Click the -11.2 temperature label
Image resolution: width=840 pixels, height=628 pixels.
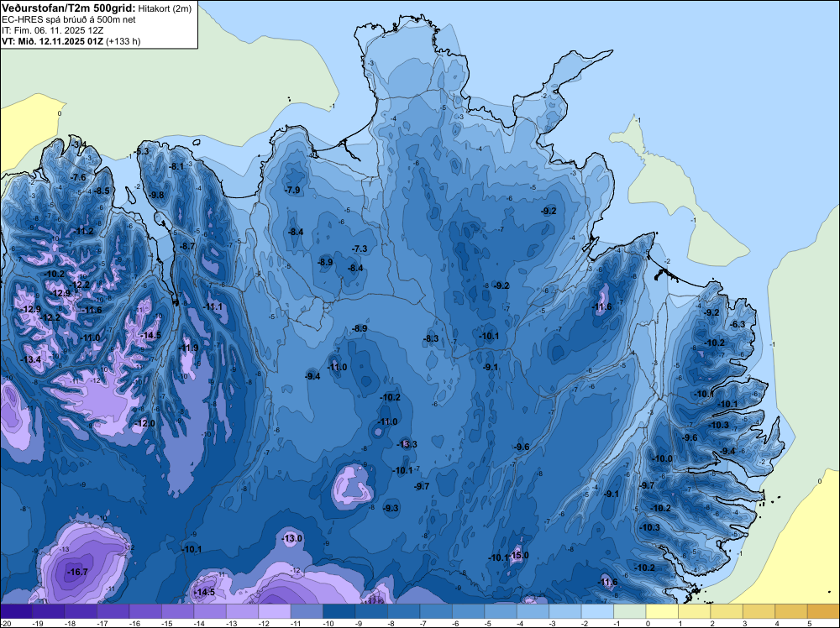click(83, 231)
